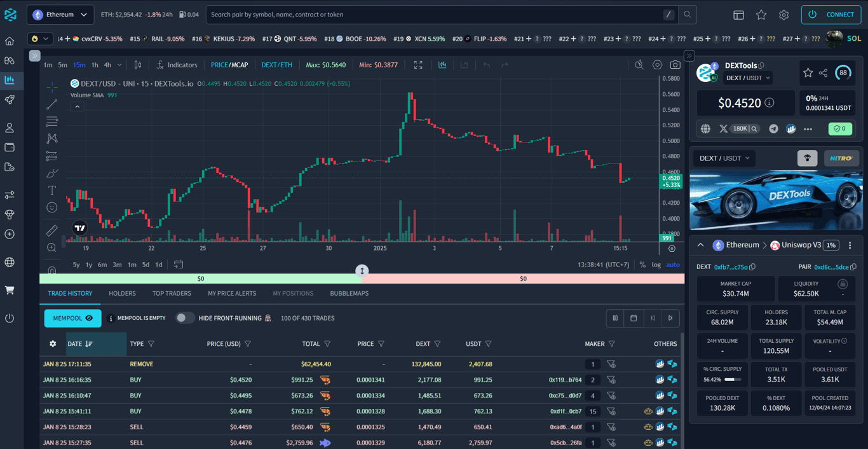Screen dimensions: 868x449
Task: Share the DEXT pair
Action: (824, 73)
